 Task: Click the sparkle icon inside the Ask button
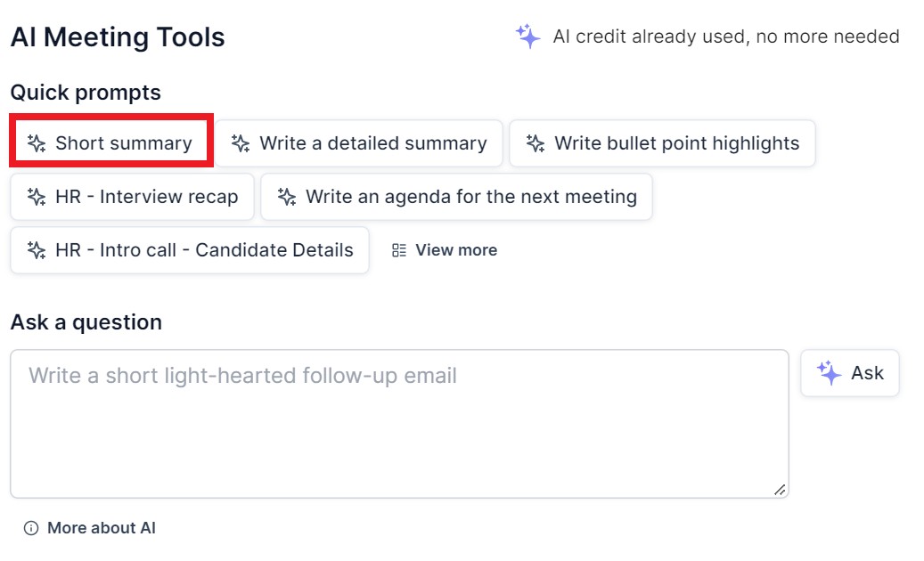pos(830,372)
